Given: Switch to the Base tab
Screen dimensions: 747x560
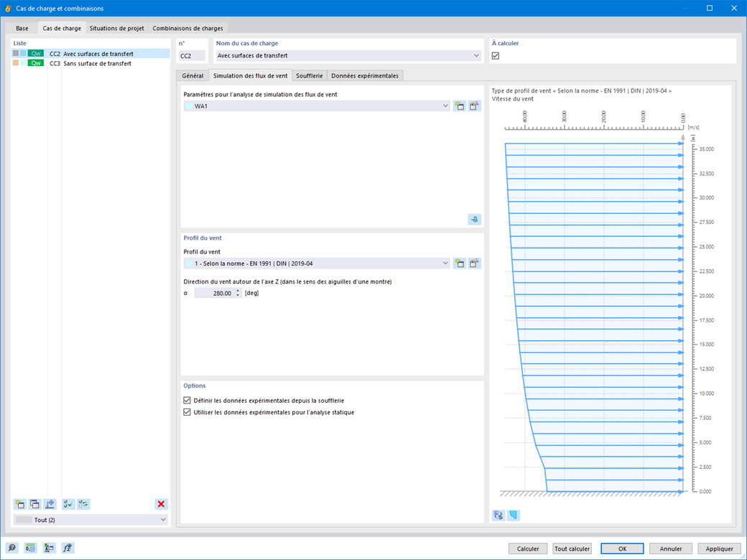Looking at the screenshot, I should coord(22,28).
